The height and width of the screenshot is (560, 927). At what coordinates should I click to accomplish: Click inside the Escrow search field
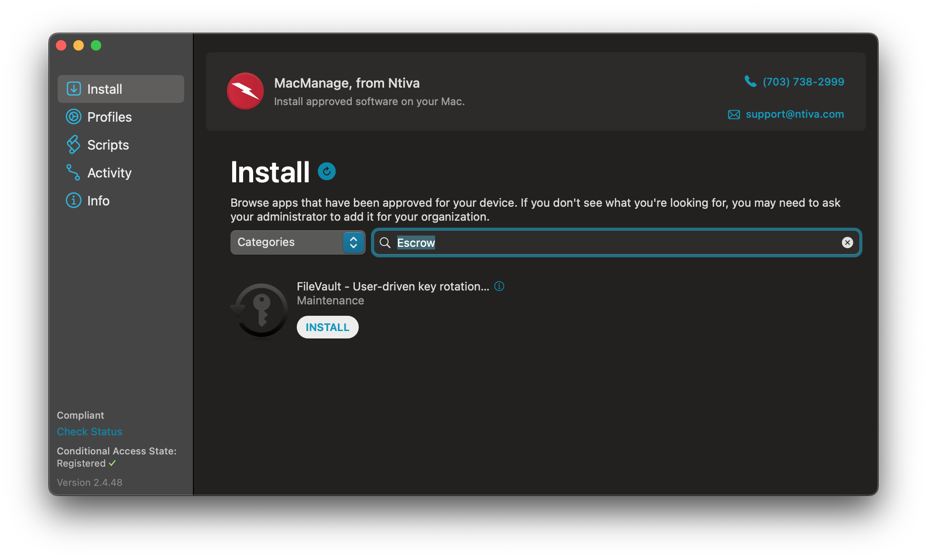coord(616,242)
